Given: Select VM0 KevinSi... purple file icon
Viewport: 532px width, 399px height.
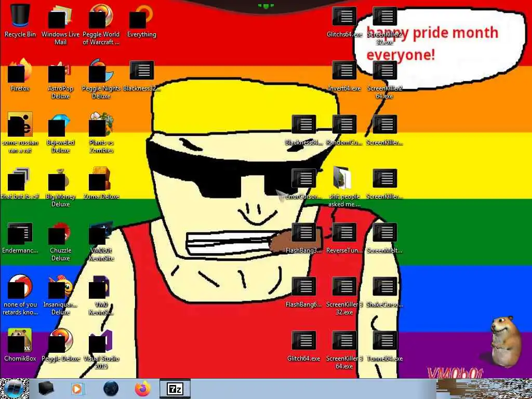Looking at the screenshot, I should click(101, 295).
